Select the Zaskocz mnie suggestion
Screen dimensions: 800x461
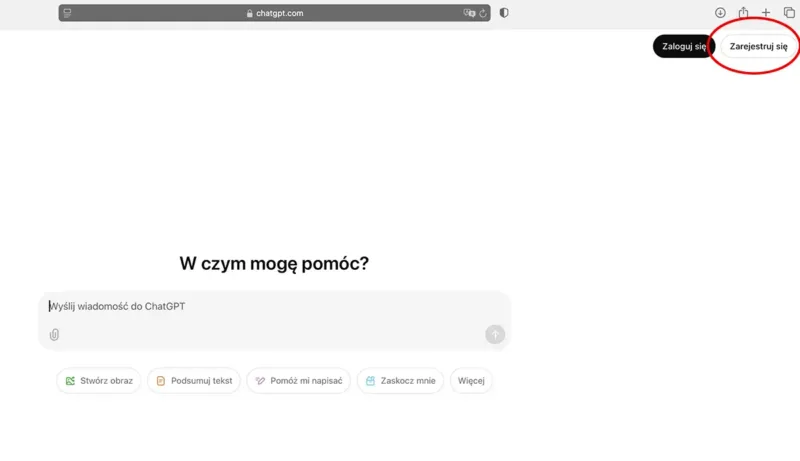point(401,381)
